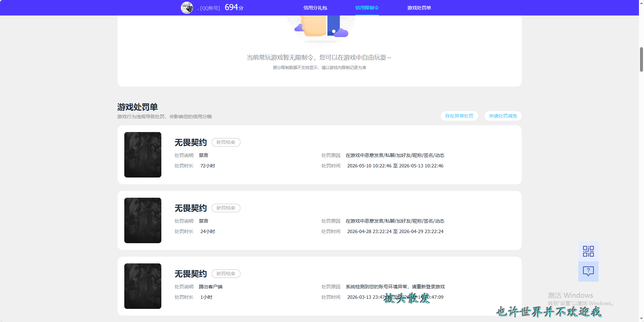Viewport: 644px width, 322px height.
Task: Click the 无畏契约 title of the 72小时 penalty
Action: (x=191, y=142)
